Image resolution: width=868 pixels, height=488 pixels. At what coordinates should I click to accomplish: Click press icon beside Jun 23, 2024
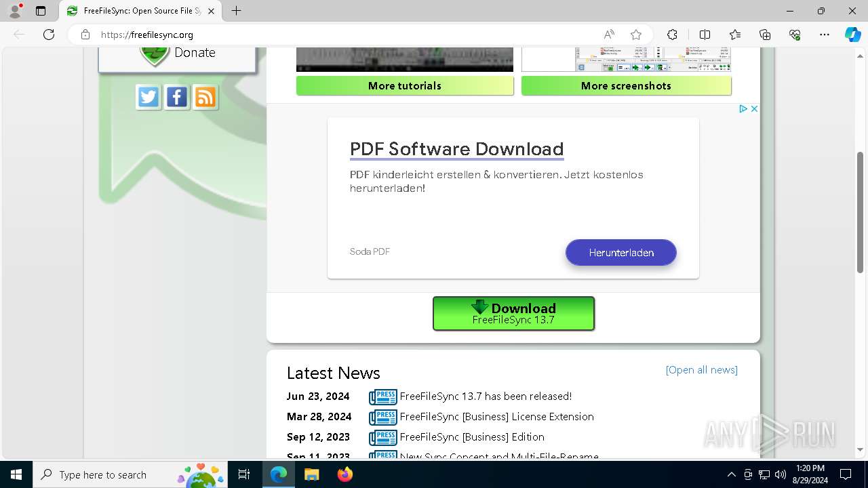(x=383, y=396)
